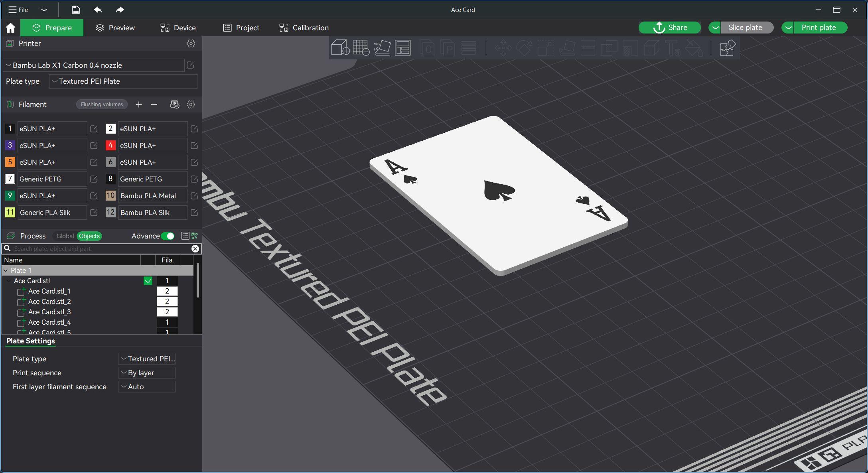868x473 pixels.
Task: Enable visibility for Ace Card.stl checkbox
Action: tap(148, 280)
